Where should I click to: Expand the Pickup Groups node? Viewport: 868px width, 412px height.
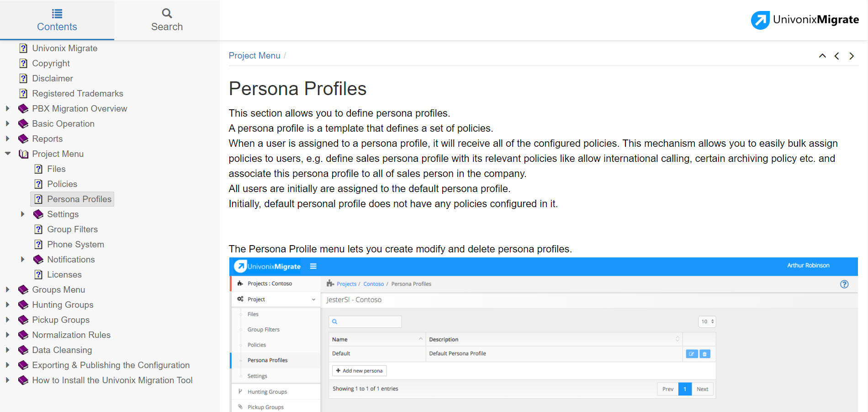(7, 320)
